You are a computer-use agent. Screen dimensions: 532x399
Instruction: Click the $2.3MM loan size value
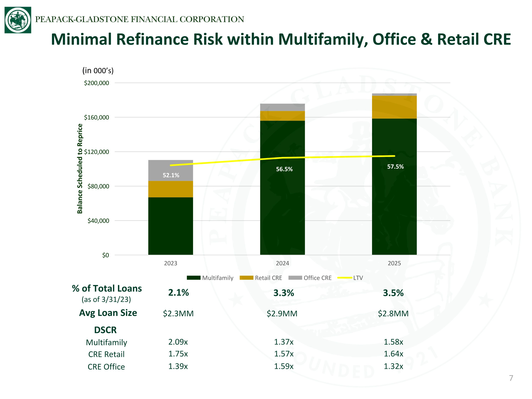pyautogui.click(x=178, y=314)
